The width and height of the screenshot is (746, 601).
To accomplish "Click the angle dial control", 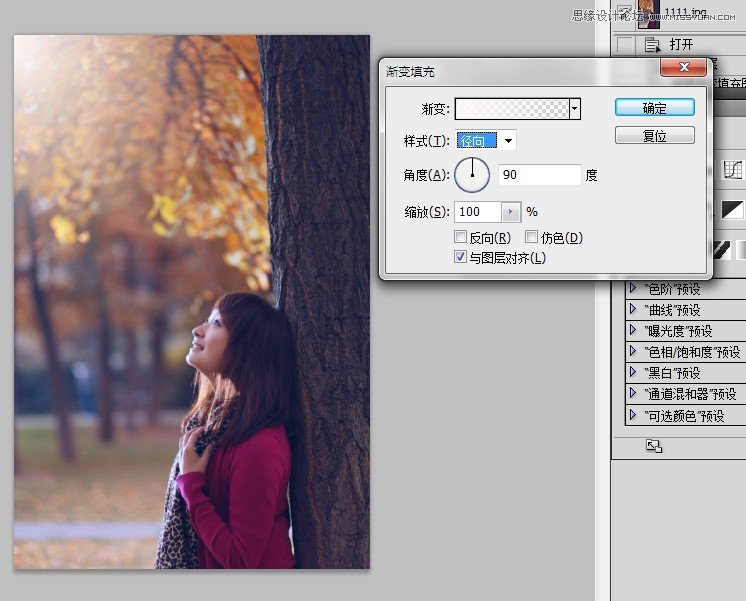I will pos(472,175).
